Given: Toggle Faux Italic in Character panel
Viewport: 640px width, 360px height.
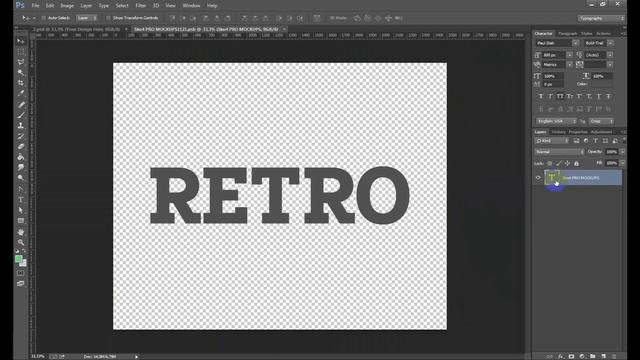Looking at the screenshot, I should pyautogui.click(x=550, y=96).
